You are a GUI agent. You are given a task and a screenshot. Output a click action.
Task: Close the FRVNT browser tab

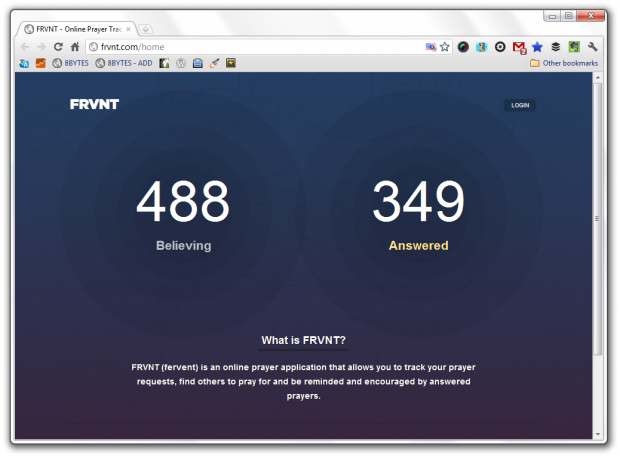[128, 29]
